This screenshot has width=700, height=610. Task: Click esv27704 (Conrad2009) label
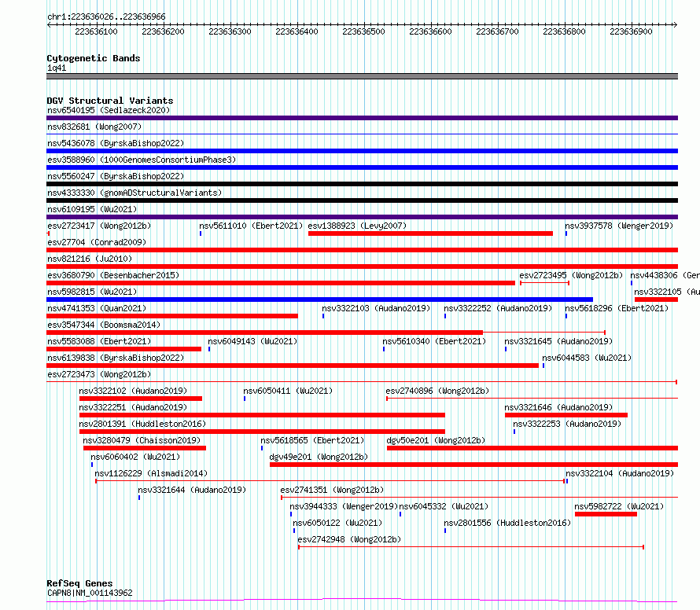[x=97, y=242]
